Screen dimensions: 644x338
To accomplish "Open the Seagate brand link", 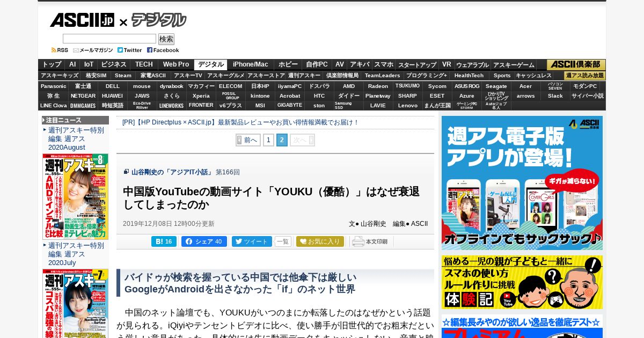I will point(496,86).
